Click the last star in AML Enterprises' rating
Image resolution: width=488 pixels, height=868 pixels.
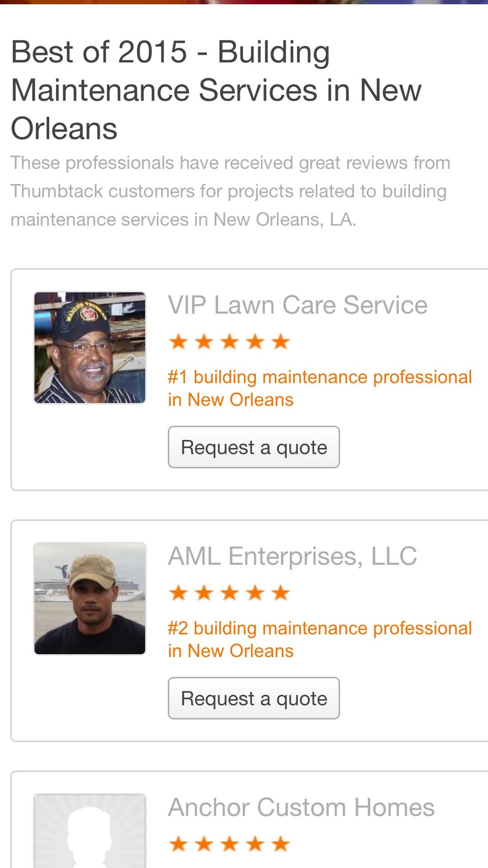pos(281,593)
